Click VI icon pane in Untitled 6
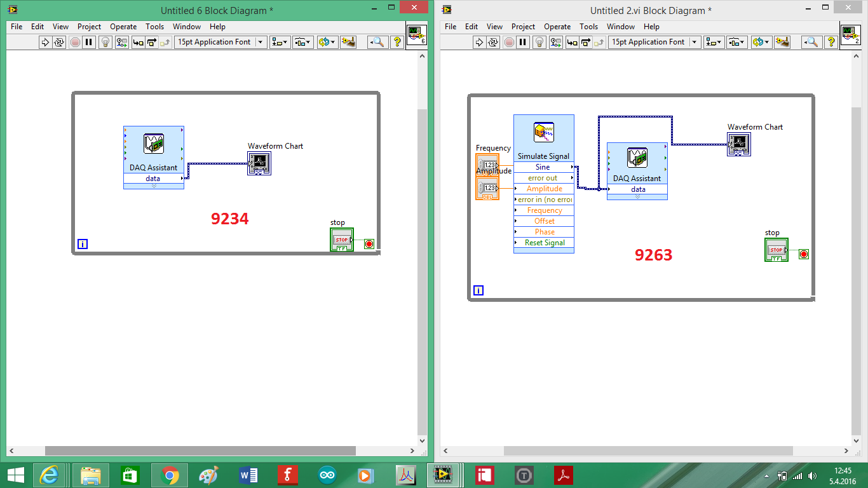868x488 pixels. point(416,35)
